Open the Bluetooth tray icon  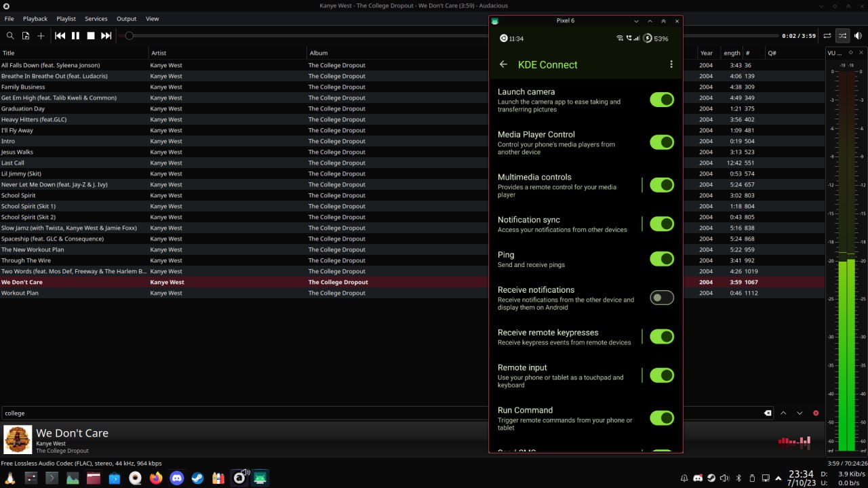[738, 478]
